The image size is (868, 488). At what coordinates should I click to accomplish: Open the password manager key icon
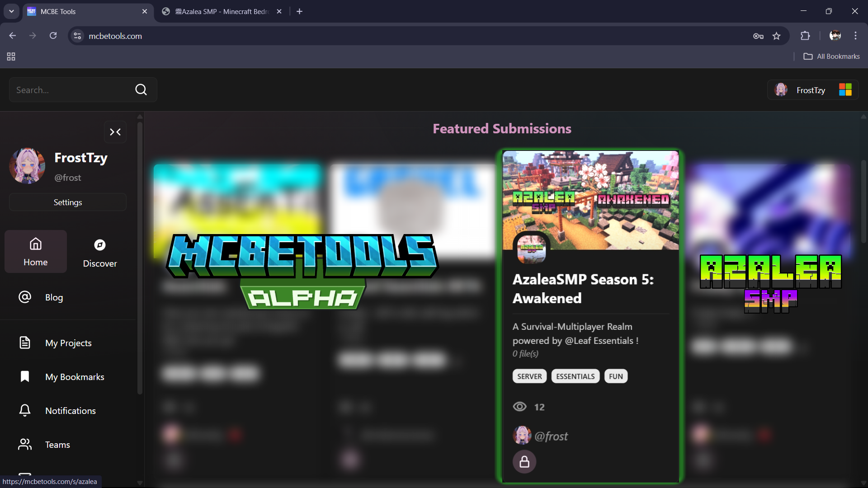(759, 36)
